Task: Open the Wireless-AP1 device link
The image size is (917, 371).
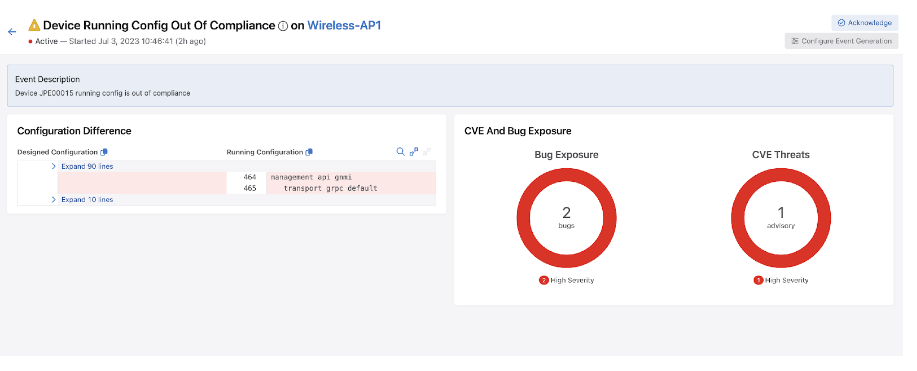Action: 344,25
